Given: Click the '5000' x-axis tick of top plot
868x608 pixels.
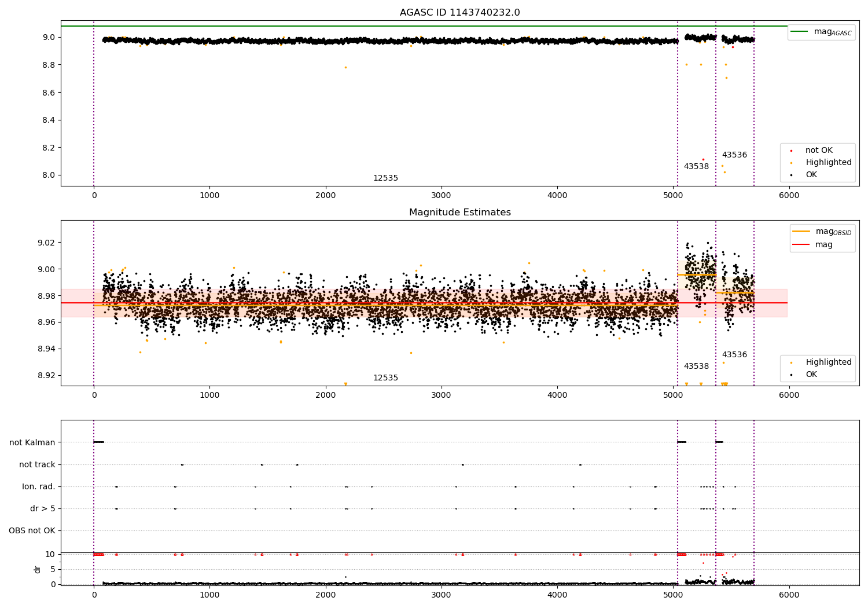Looking at the screenshot, I should (673, 196).
